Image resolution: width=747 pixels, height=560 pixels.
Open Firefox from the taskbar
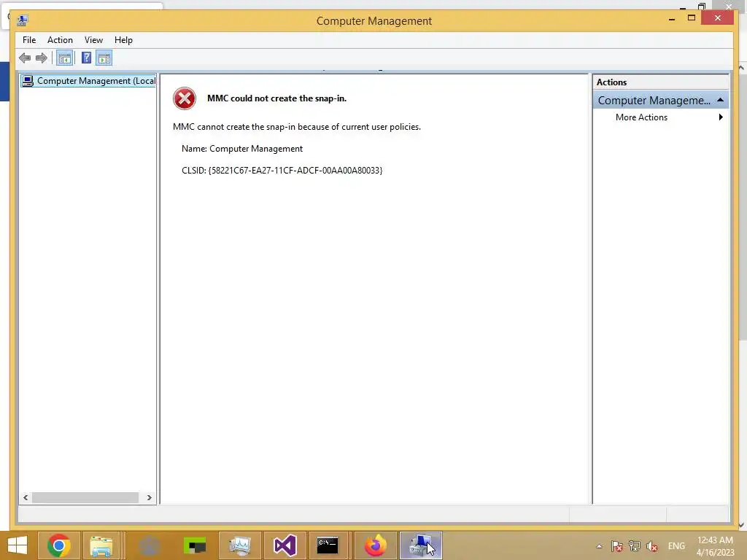pos(376,545)
